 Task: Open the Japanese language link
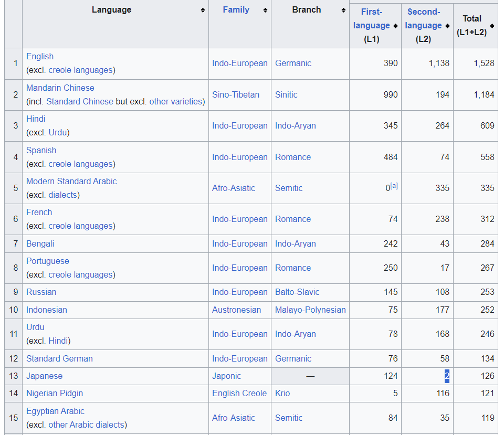pyautogui.click(x=44, y=376)
